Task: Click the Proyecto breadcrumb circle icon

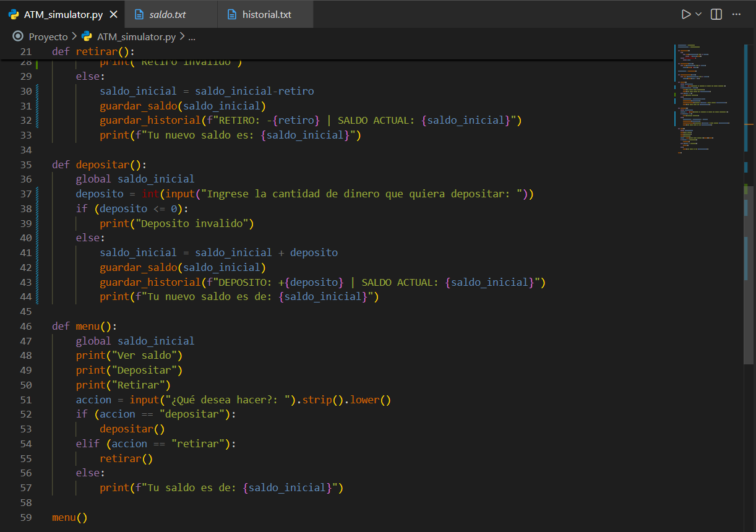Action: (17, 36)
